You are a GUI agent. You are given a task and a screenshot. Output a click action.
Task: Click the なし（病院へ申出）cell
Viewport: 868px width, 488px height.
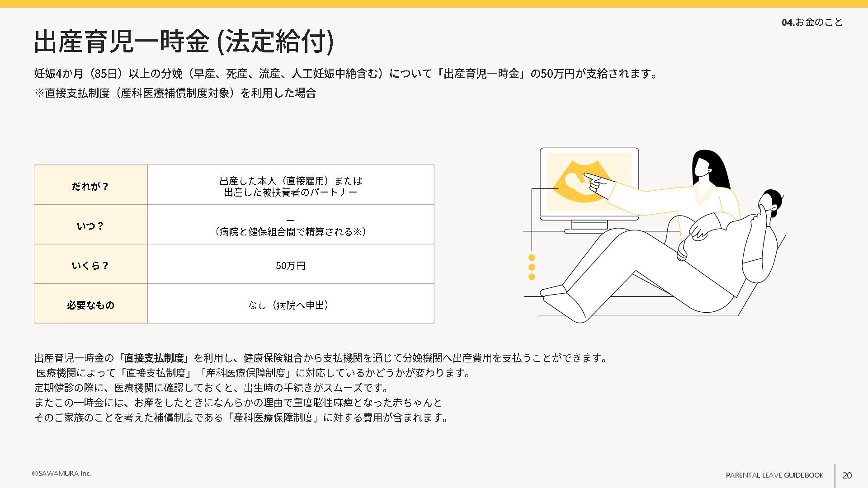pyautogui.click(x=290, y=305)
